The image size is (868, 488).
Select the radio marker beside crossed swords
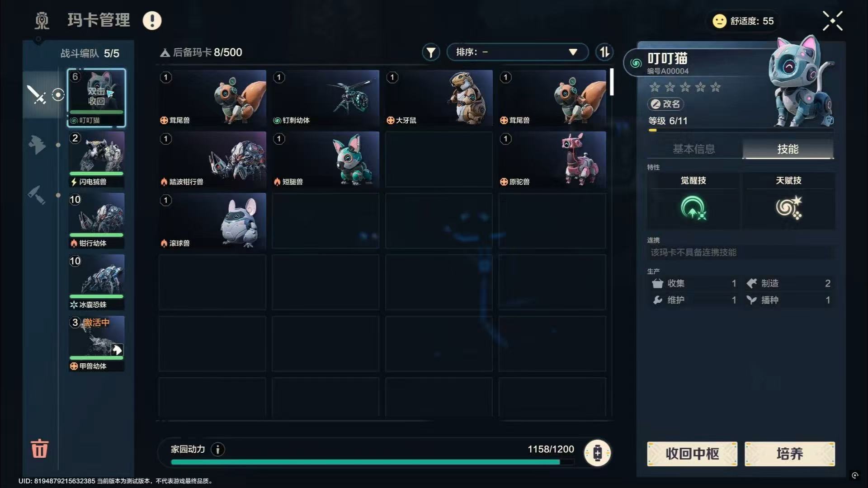pos(58,95)
